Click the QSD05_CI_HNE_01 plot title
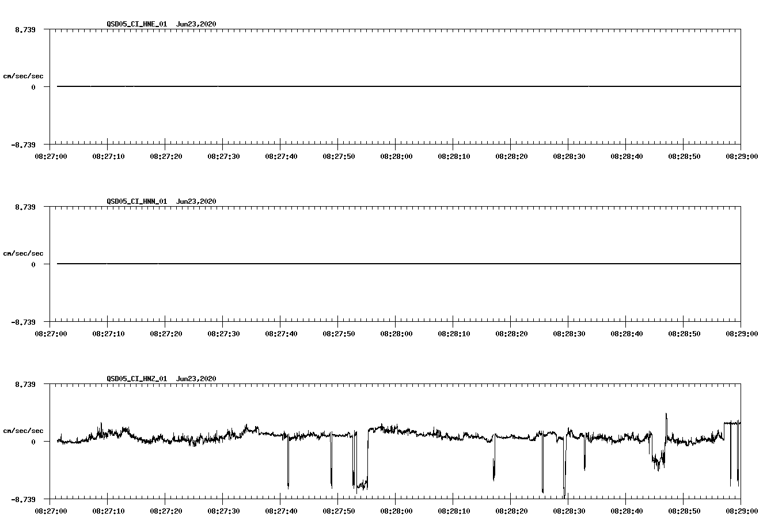 tap(137, 24)
